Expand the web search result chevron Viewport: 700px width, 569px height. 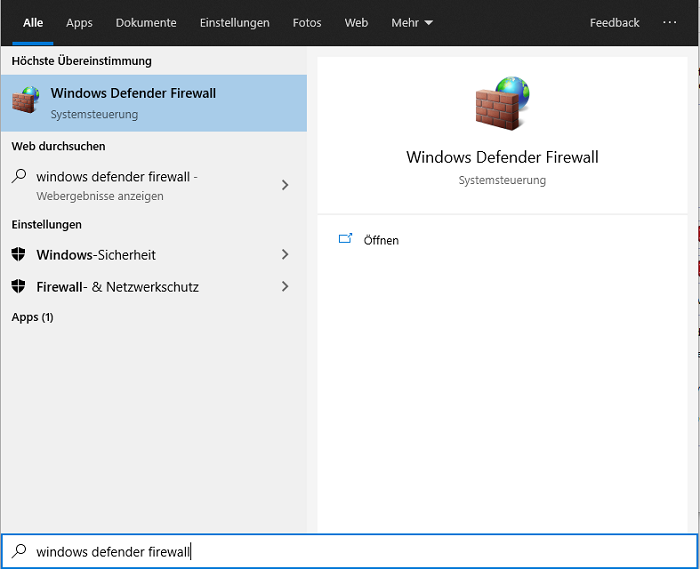(285, 185)
